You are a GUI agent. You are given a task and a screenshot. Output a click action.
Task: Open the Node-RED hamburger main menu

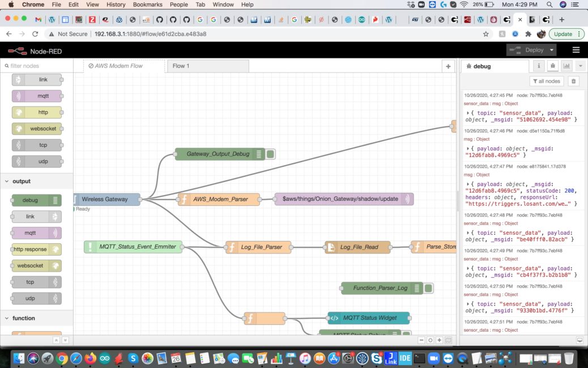576,50
